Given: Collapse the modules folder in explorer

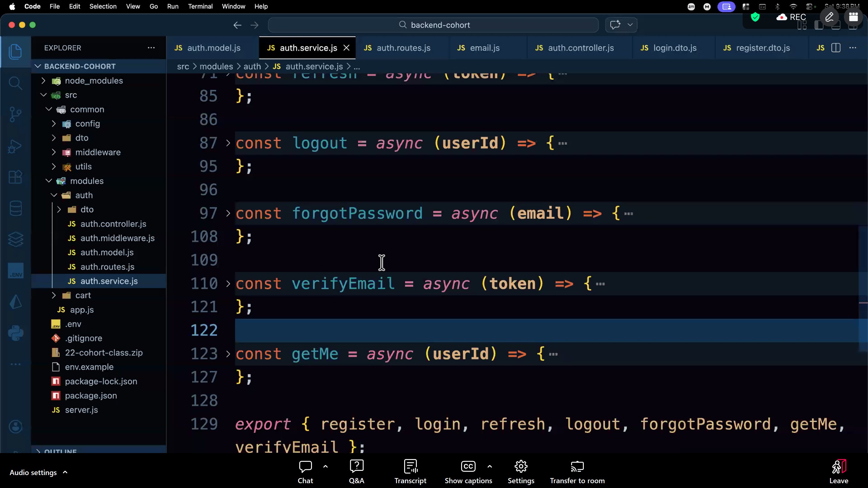Looking at the screenshot, I should (x=49, y=181).
